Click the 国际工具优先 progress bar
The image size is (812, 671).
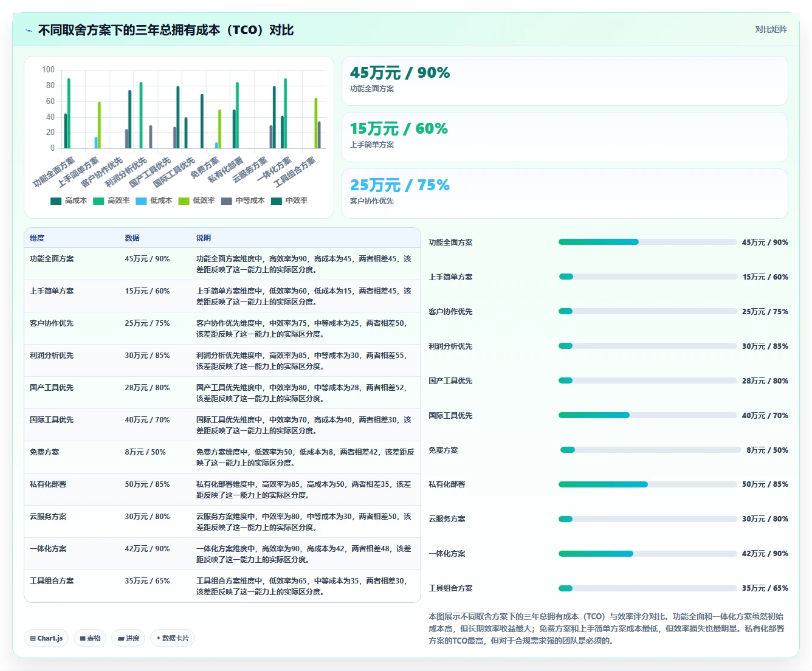tap(647, 415)
